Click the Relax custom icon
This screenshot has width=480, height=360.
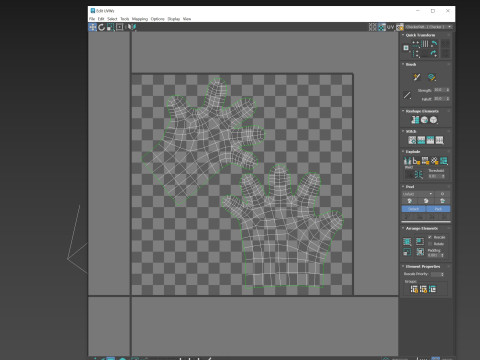[433, 120]
